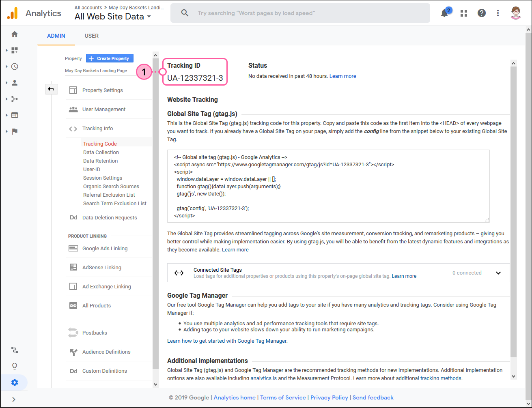This screenshot has width=532, height=408.
Task: Click the property column scroll down arrow
Action: (155, 384)
